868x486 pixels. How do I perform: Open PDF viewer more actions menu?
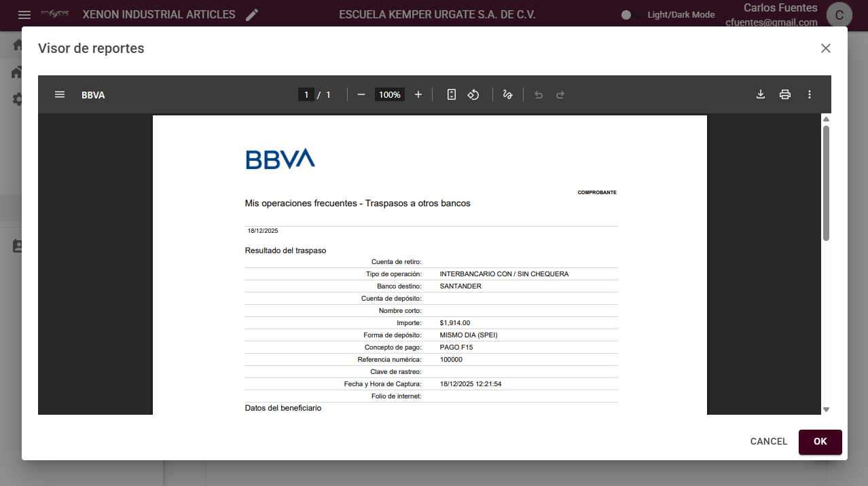coord(810,95)
